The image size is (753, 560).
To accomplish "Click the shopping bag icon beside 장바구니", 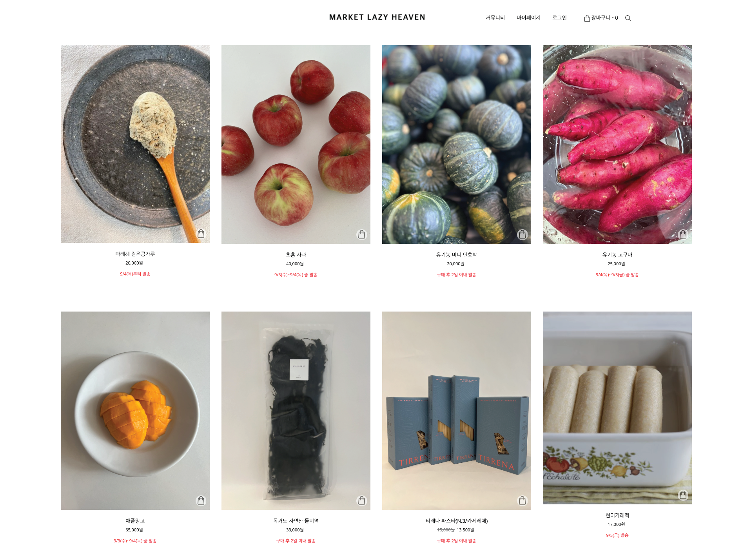I will pos(587,18).
